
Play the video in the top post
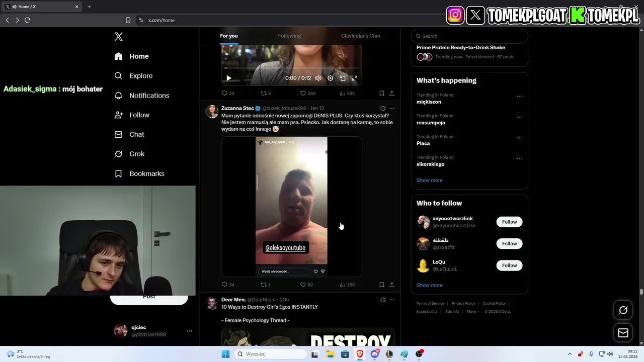[229, 78]
